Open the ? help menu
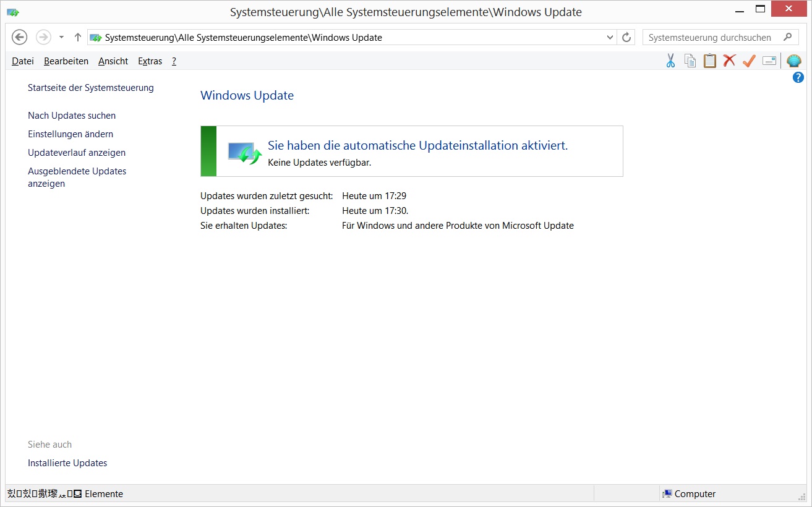The height and width of the screenshot is (507, 812). (174, 61)
